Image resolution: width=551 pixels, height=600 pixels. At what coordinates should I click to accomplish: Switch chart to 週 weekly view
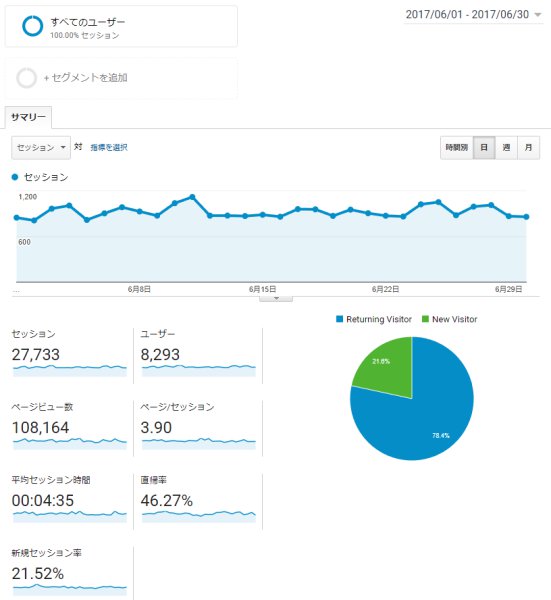point(506,147)
